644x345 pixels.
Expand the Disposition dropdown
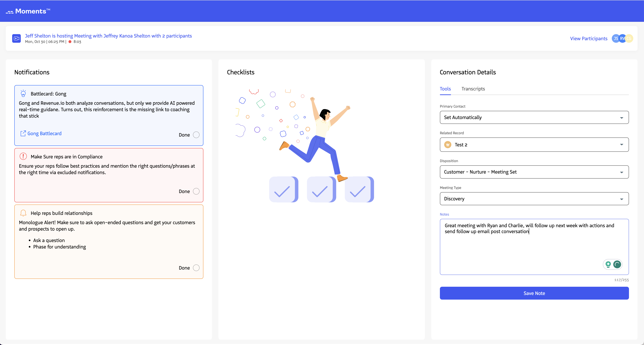click(x=534, y=172)
